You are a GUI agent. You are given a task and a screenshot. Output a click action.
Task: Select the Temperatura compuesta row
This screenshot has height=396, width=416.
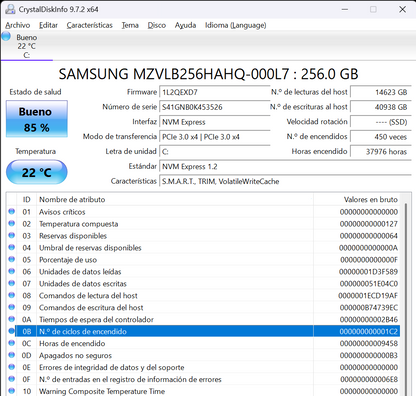[203, 224]
